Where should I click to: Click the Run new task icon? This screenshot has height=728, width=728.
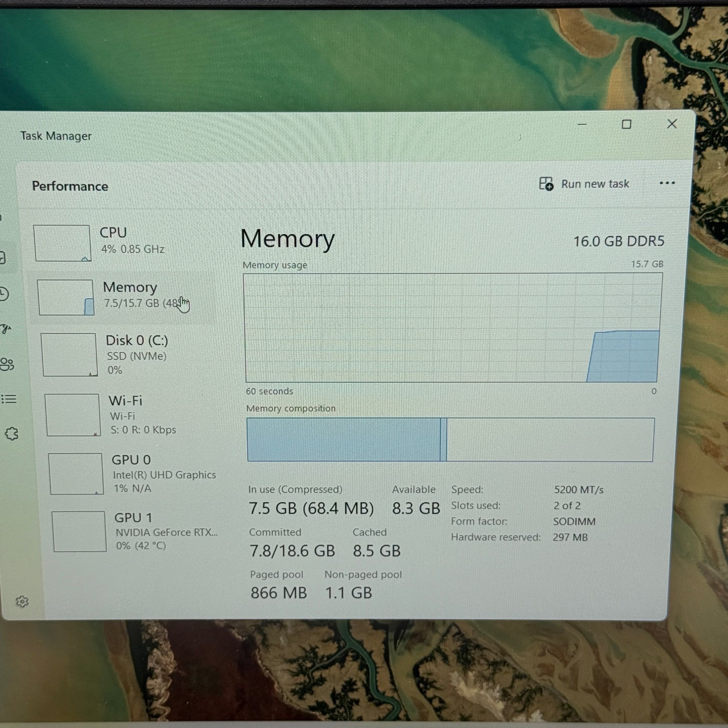point(546,184)
